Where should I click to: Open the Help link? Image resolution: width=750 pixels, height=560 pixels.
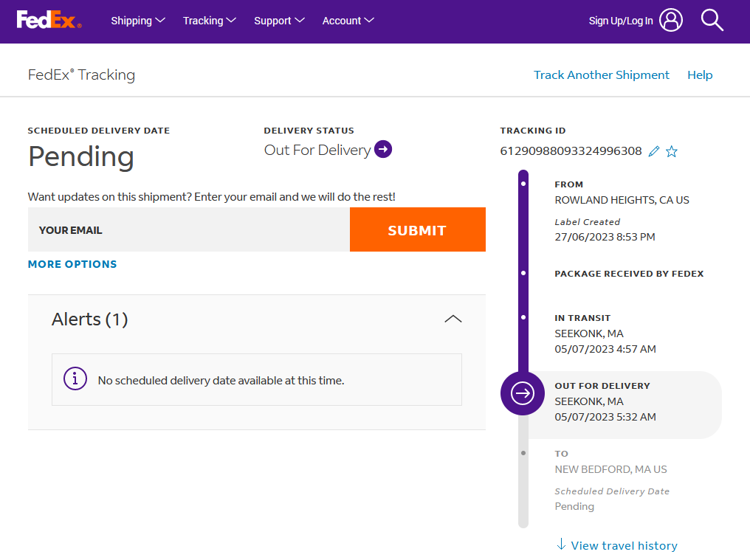tap(700, 75)
